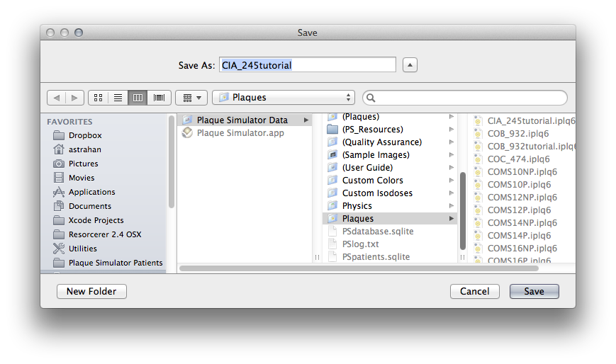Open the item arrangement dropdown
The width and height of the screenshot is (616, 364).
pyautogui.click(x=191, y=98)
